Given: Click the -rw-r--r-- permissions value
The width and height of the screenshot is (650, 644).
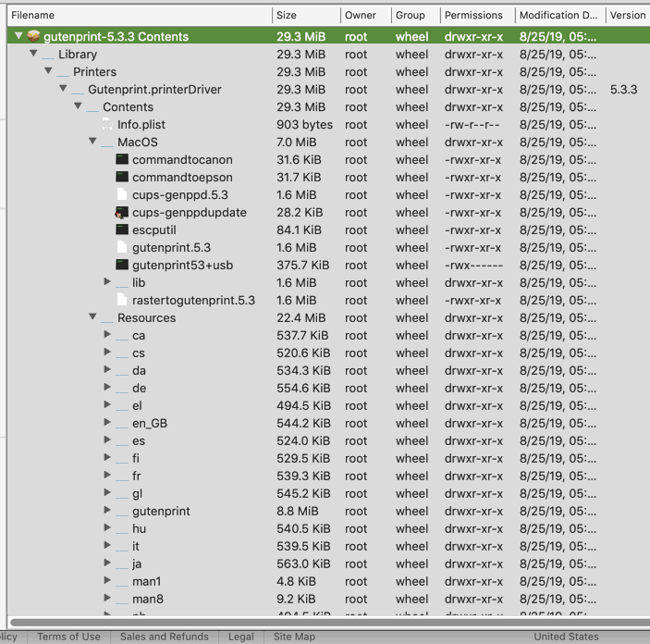Looking at the screenshot, I should (472, 125).
